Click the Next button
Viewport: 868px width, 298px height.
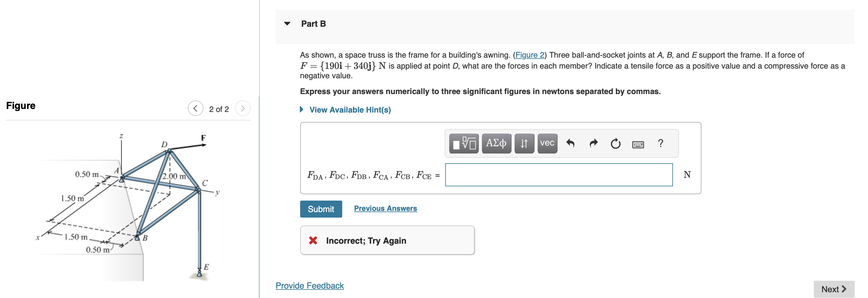point(835,289)
